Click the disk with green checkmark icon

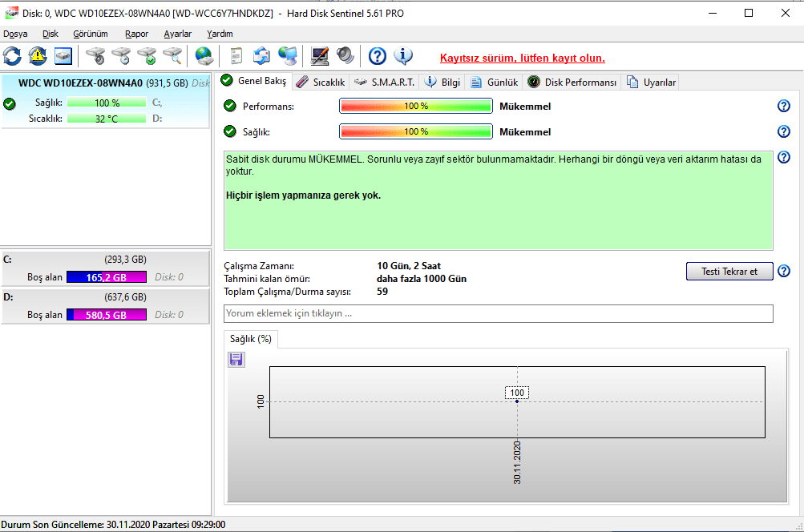pyautogui.click(x=147, y=56)
